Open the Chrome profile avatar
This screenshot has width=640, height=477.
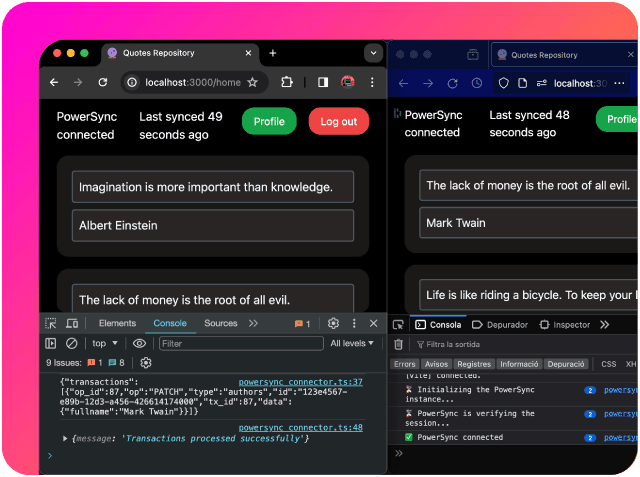coord(348,82)
